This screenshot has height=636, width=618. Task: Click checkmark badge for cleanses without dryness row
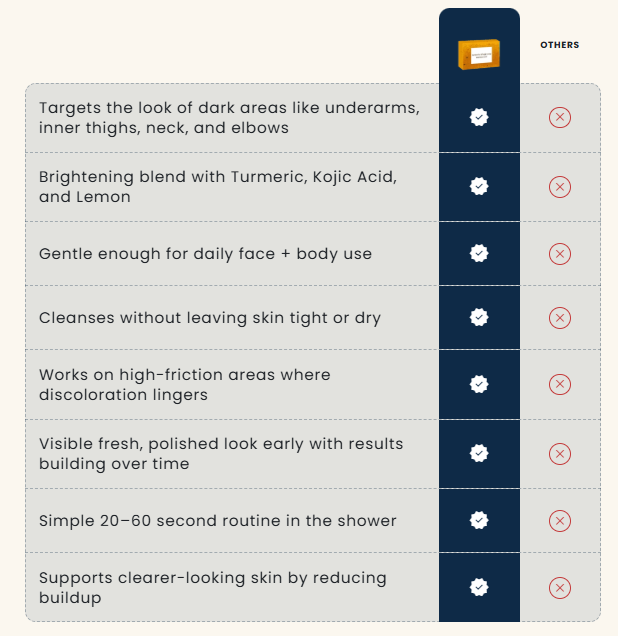click(479, 318)
